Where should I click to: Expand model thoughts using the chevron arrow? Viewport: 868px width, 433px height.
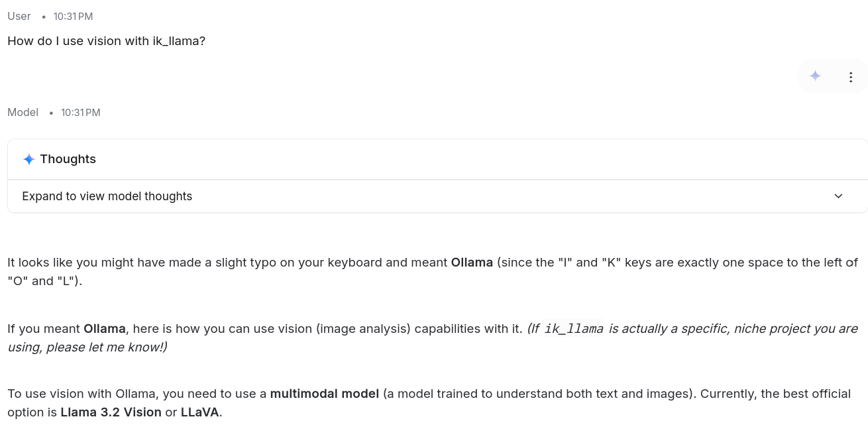click(x=838, y=196)
